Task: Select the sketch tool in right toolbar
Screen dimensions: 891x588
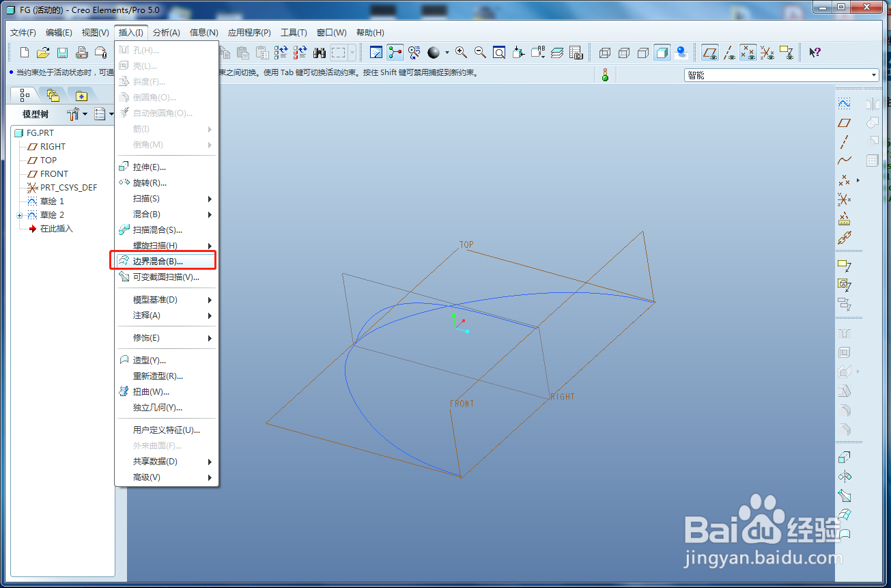Action: pos(845,104)
